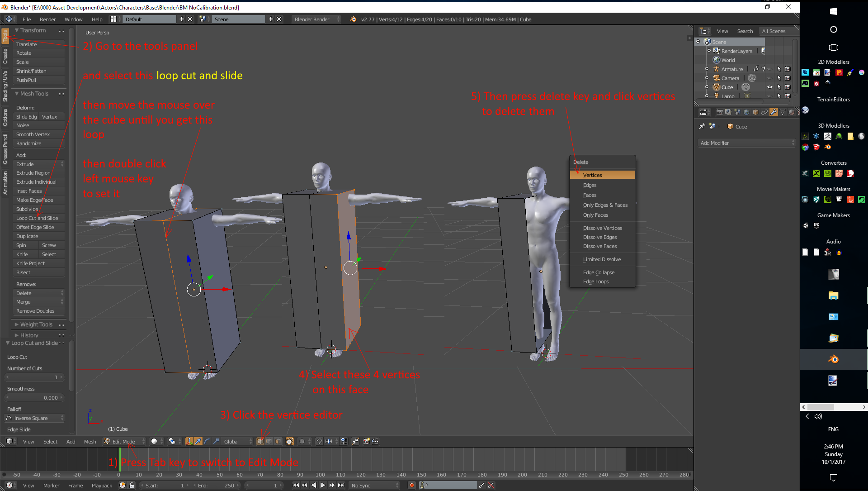Toggle 3D manipulator widget button

coord(189,441)
